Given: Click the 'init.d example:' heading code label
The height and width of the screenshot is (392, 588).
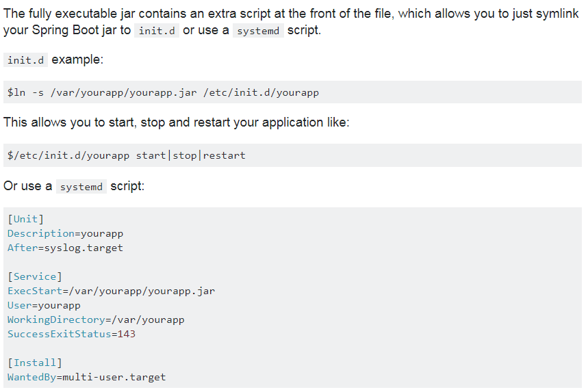Looking at the screenshot, I should pyautogui.click(x=26, y=60).
